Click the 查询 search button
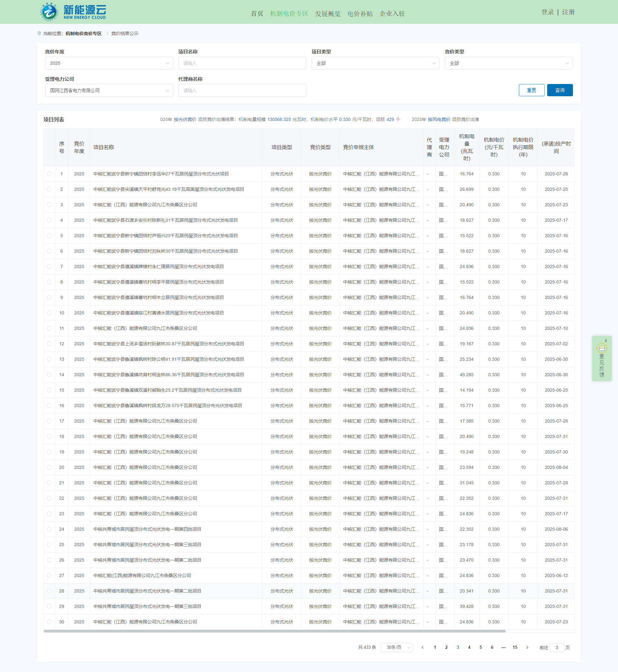The height and width of the screenshot is (672, 618). point(559,90)
